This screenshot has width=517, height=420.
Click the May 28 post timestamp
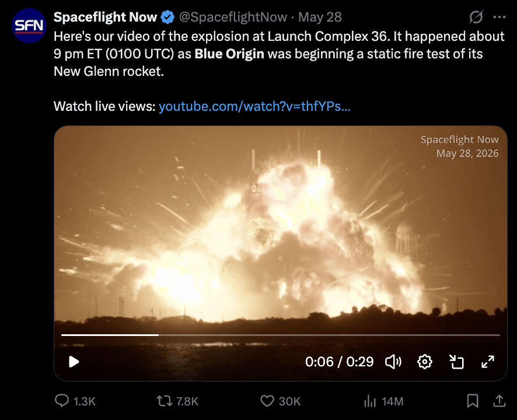[320, 17]
